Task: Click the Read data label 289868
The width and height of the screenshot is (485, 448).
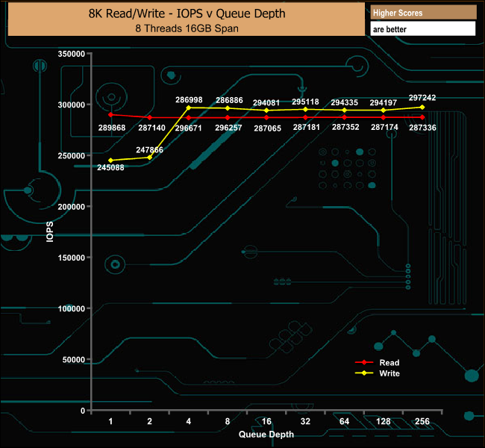Action: click(110, 128)
